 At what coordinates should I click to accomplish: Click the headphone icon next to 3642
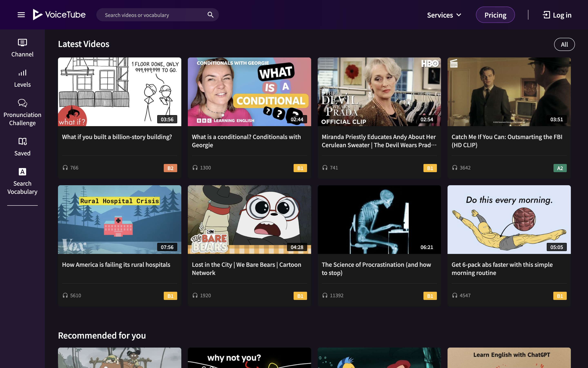[455, 168]
